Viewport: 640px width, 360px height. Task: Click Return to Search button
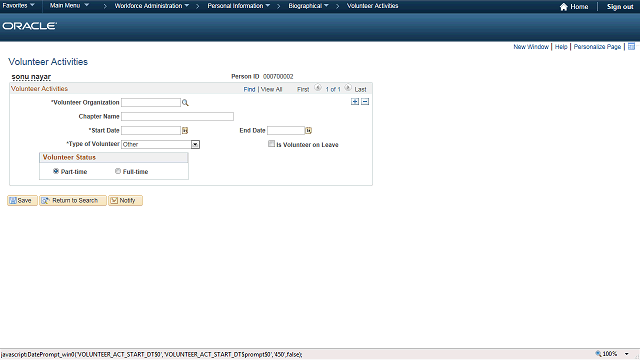pyautogui.click(x=73, y=200)
